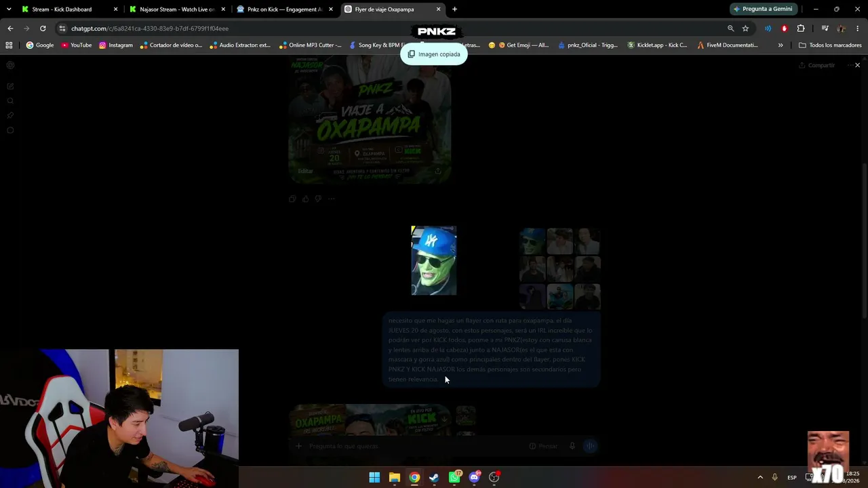Open a new browser tab
The width and height of the screenshot is (868, 488).
click(x=454, y=9)
